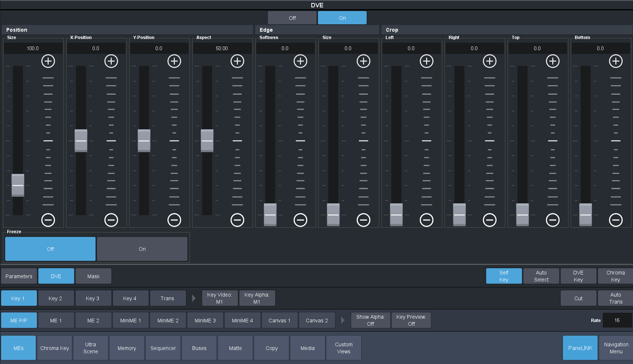Open the Chroma Key bottom tab
This screenshot has height=364, width=633.
(55, 348)
